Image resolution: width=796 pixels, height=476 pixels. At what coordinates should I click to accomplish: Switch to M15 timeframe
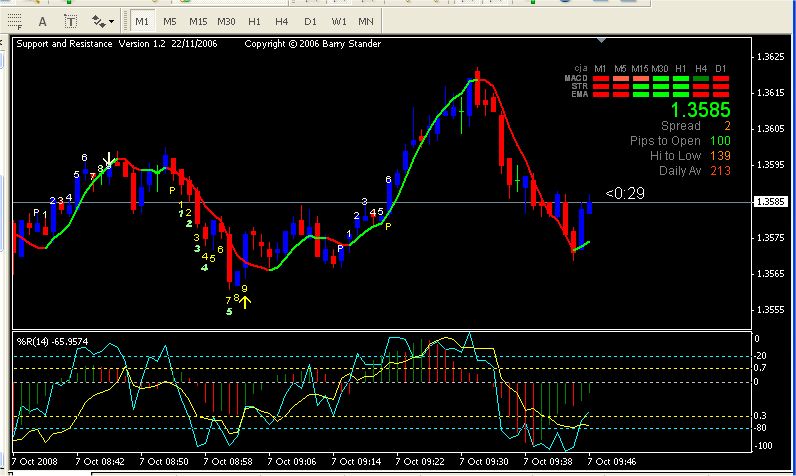click(199, 20)
